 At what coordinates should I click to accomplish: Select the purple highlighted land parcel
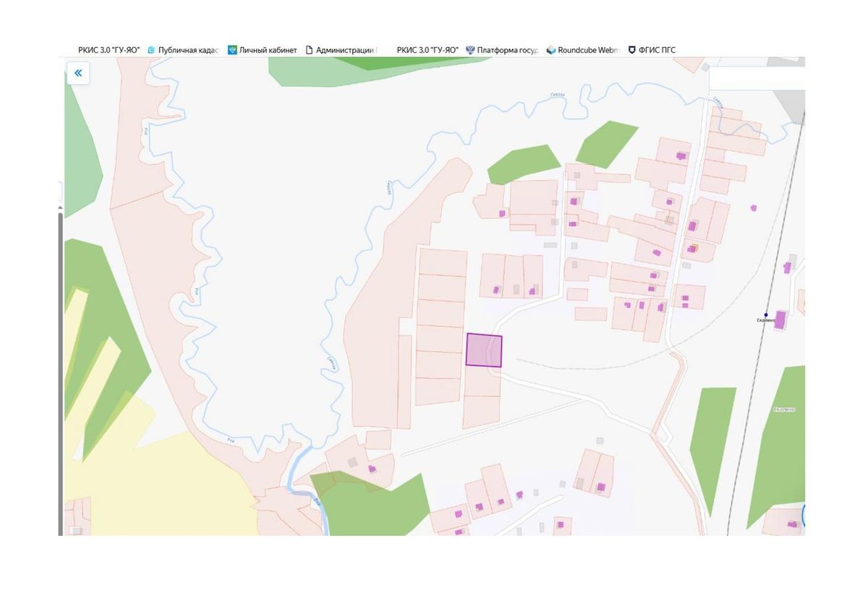pos(484,350)
